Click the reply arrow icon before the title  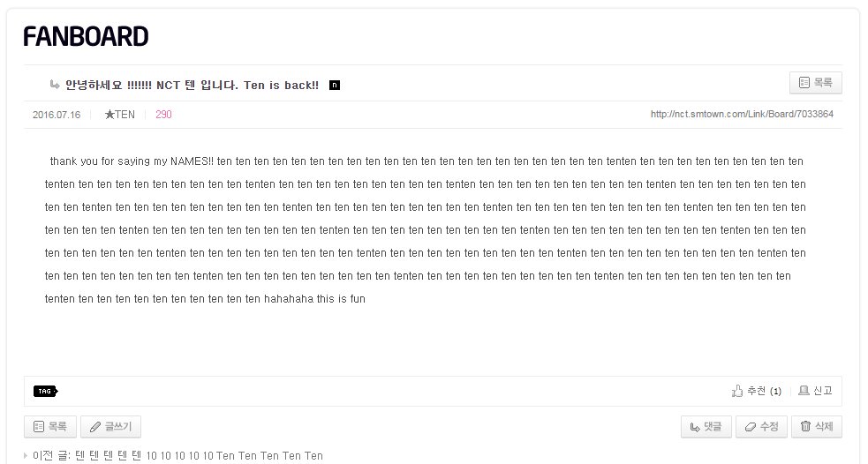click(54, 85)
